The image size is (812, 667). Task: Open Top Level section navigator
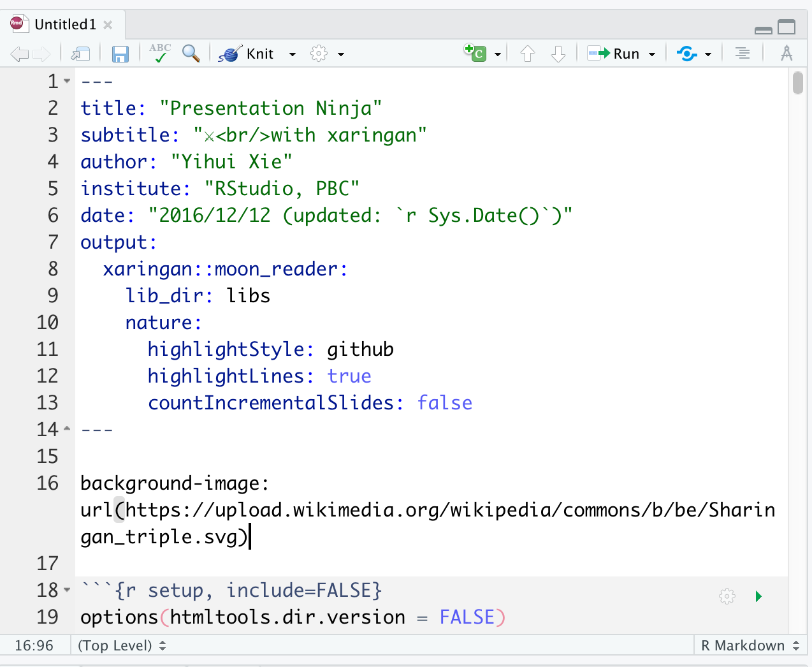point(122,645)
